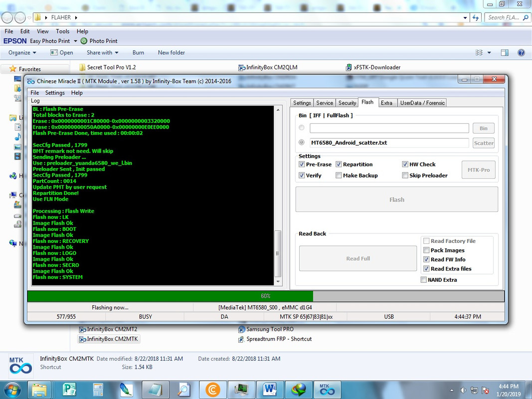Open the Spreadtrum FRP shortcut
This screenshot has width=532, height=399.
click(x=275, y=339)
